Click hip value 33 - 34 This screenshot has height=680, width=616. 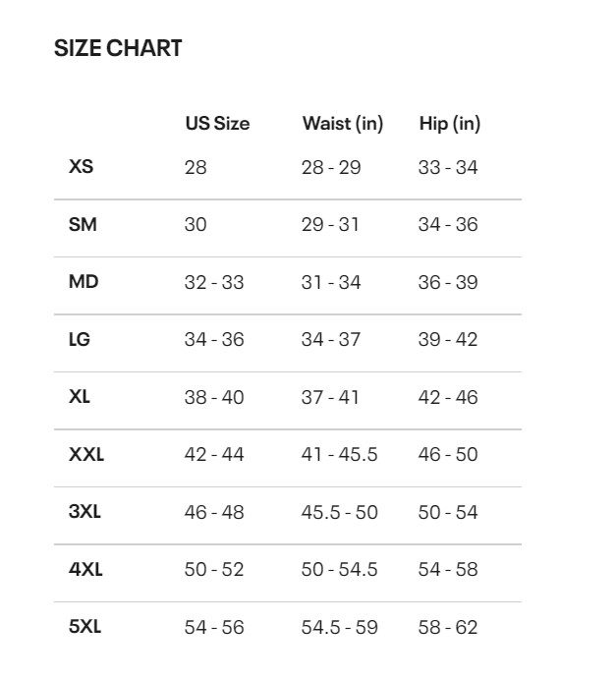coord(448,167)
